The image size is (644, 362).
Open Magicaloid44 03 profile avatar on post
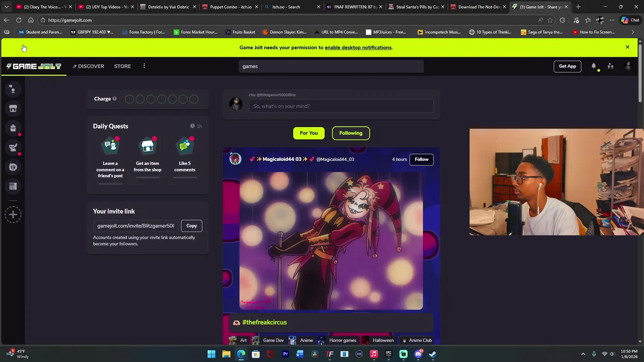pos(235,159)
